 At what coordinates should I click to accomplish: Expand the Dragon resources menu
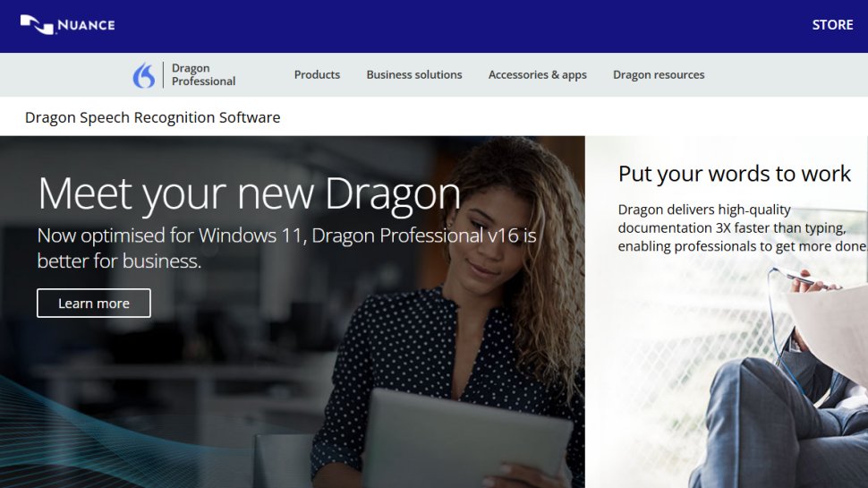659,75
